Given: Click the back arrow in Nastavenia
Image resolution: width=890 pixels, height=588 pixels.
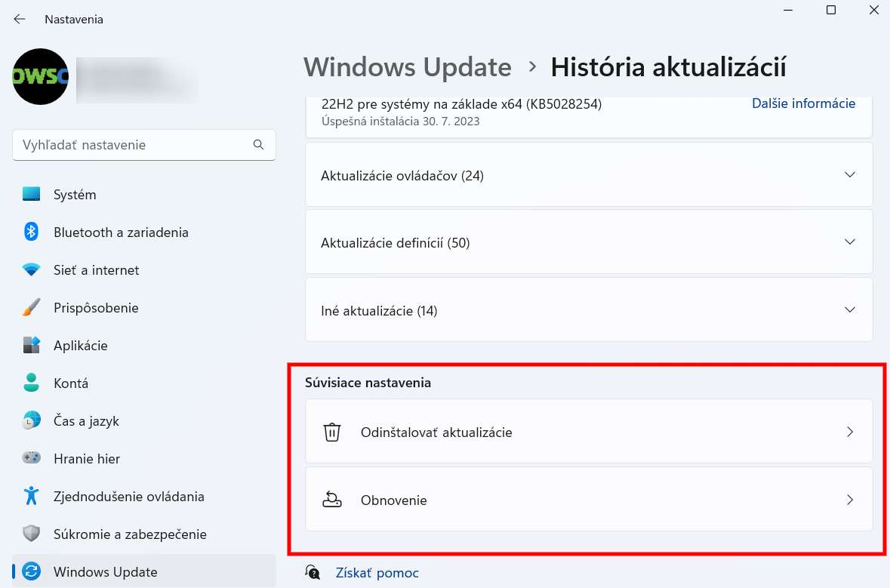Looking at the screenshot, I should [20, 20].
